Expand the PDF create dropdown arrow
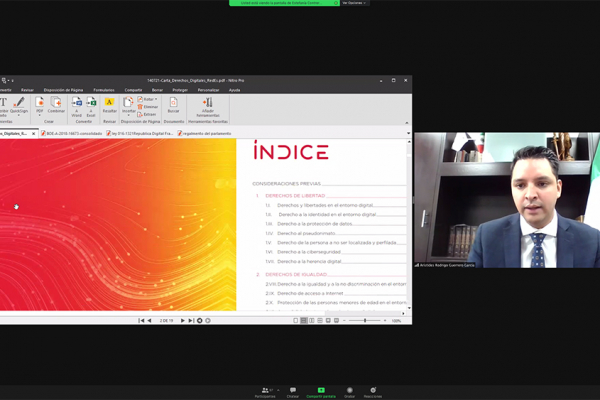The image size is (600, 400). [39, 115]
